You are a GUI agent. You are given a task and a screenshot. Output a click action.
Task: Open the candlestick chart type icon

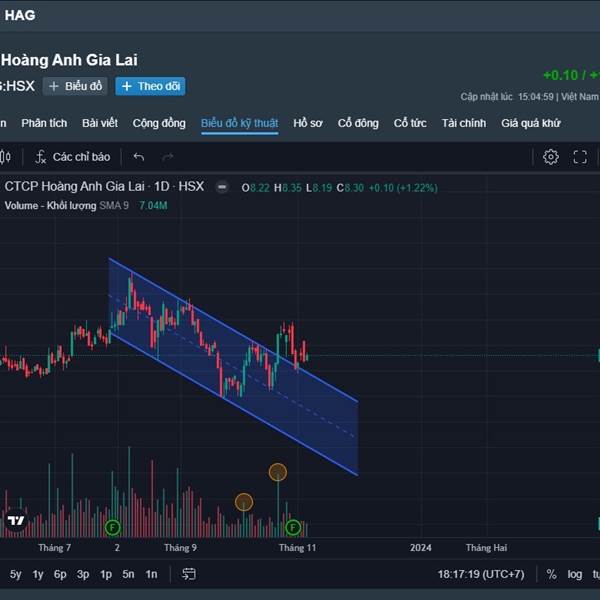point(5,157)
